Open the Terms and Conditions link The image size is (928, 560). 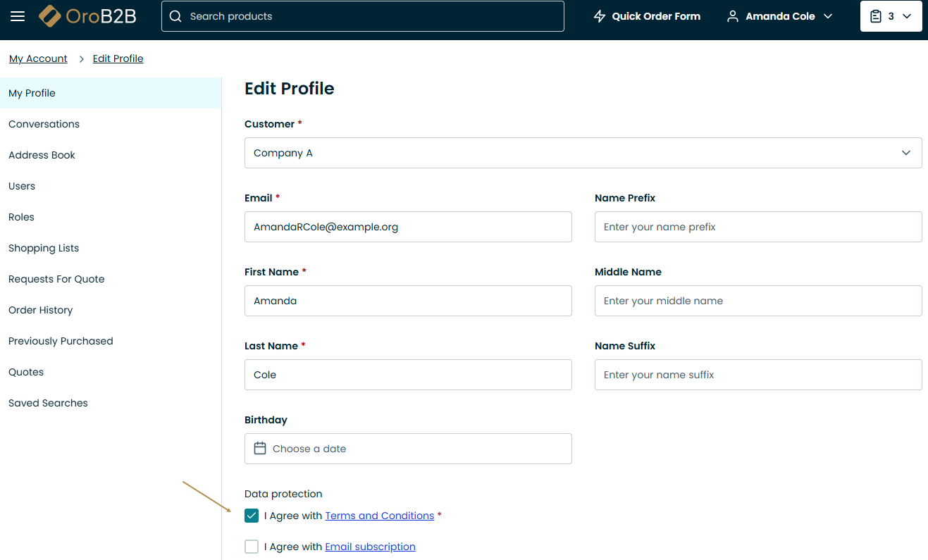click(x=379, y=516)
